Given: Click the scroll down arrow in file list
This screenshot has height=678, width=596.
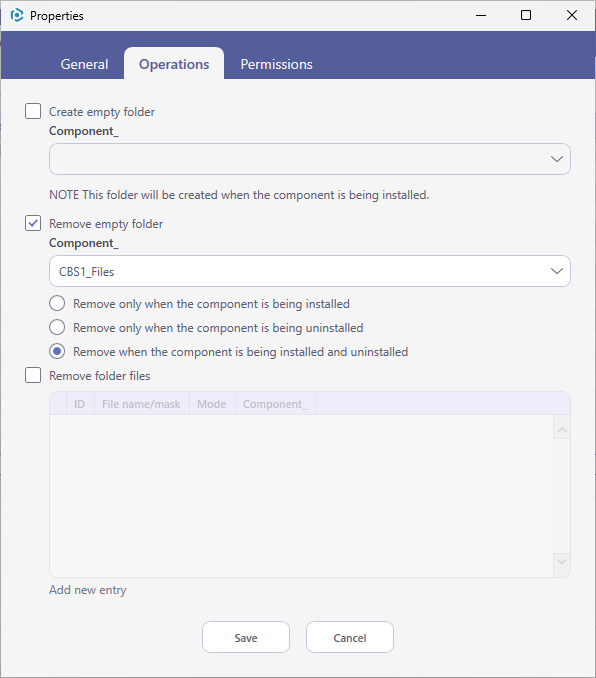Looking at the screenshot, I should [562, 562].
